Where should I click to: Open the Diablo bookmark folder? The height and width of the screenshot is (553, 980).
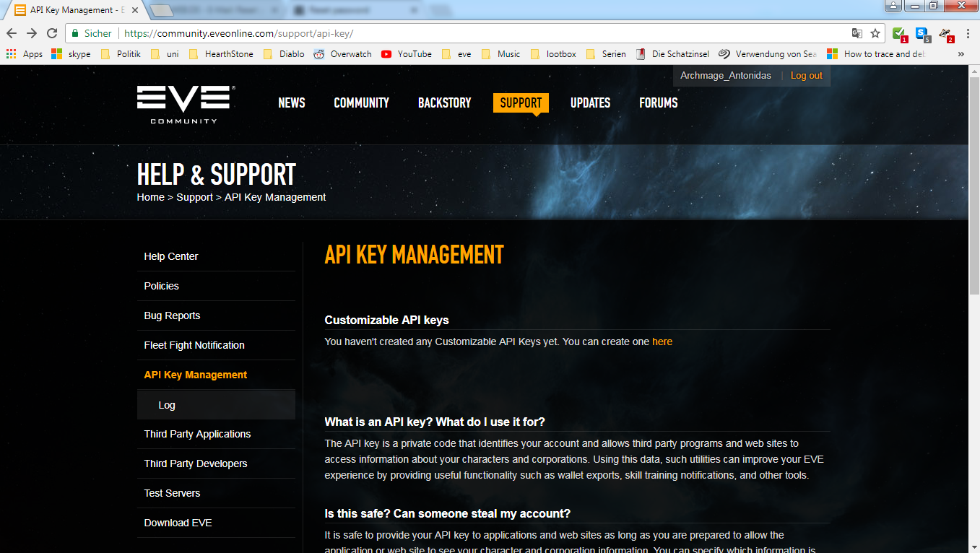(x=284, y=54)
